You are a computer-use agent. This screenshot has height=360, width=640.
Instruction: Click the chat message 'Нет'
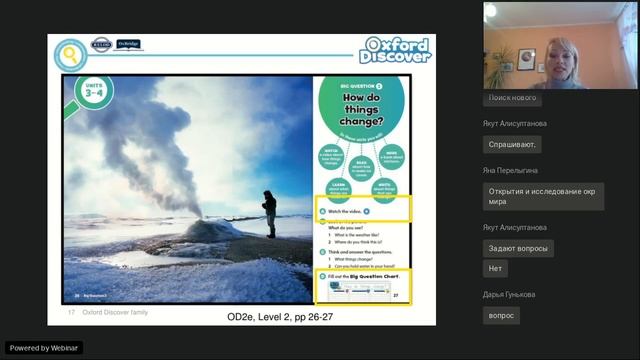point(495,268)
